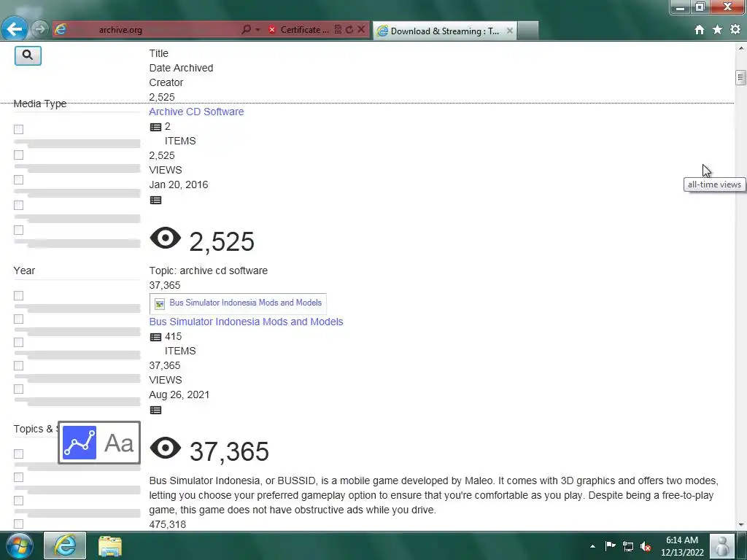Screen dimensions: 747x560
Task: Click the refresh icon in address bar
Action: (x=349, y=29)
